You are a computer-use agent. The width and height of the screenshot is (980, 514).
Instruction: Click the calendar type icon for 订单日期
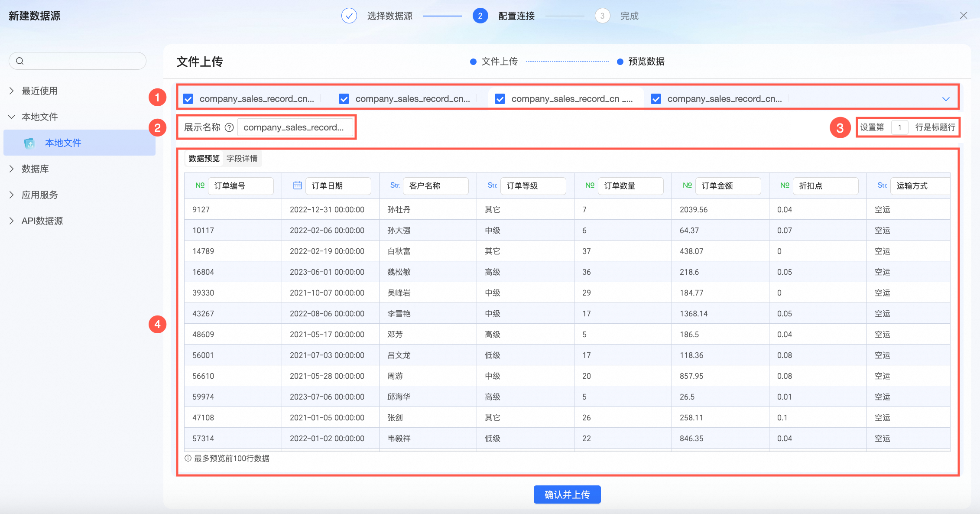[297, 185]
